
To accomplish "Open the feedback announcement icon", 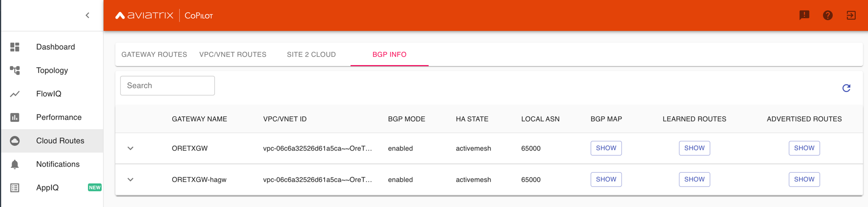I will point(804,15).
